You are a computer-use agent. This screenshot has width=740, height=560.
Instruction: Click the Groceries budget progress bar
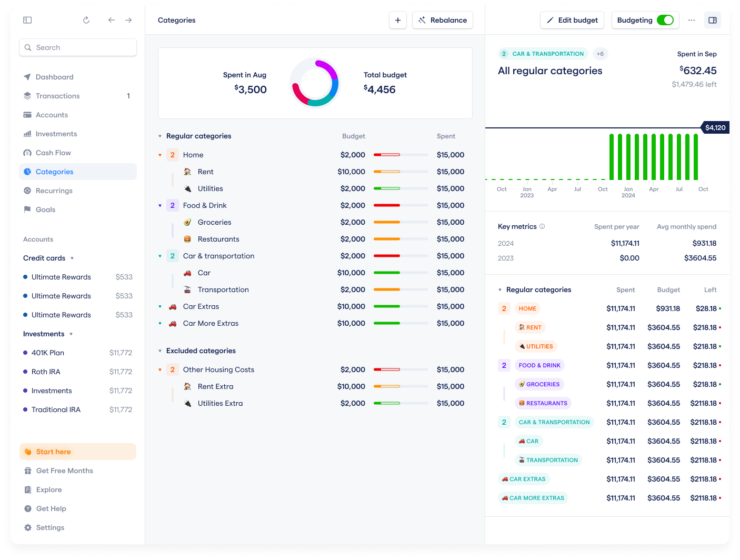coord(401,222)
